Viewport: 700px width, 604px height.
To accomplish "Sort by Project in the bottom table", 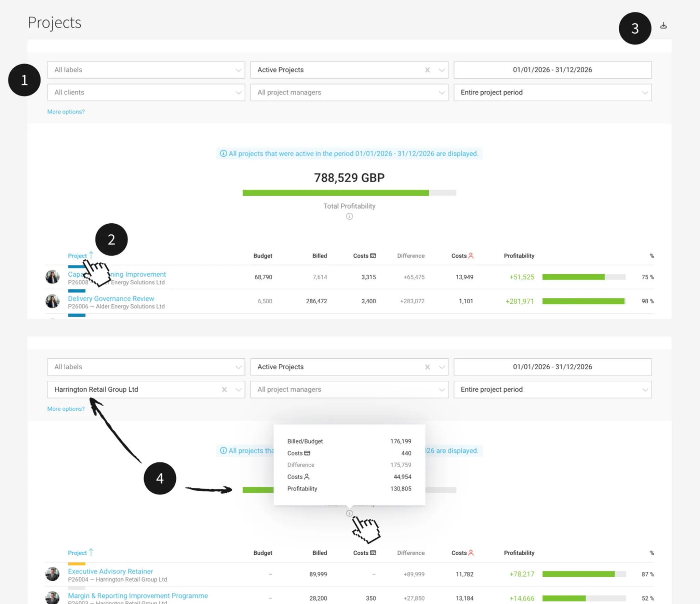I will click(x=81, y=553).
